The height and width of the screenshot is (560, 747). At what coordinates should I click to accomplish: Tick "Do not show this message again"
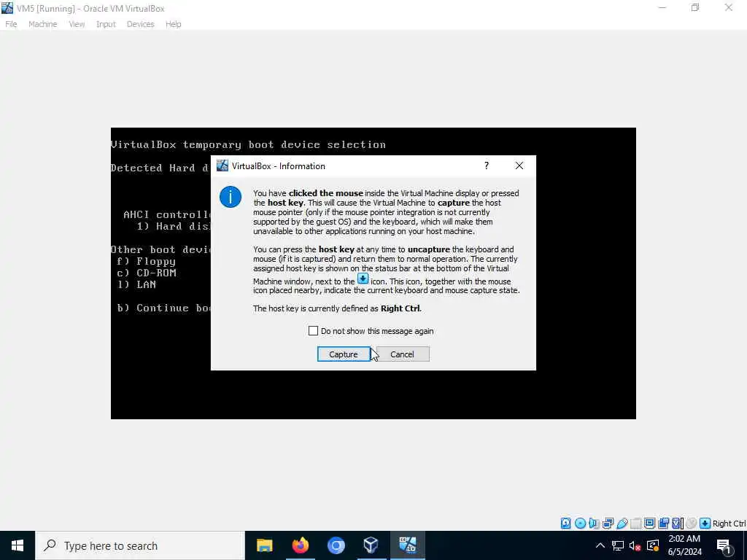tap(313, 330)
